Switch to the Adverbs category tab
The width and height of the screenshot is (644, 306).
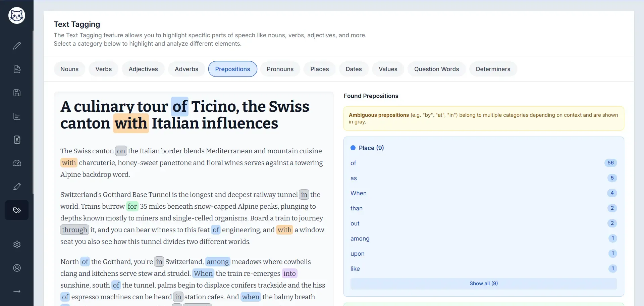coord(186,69)
